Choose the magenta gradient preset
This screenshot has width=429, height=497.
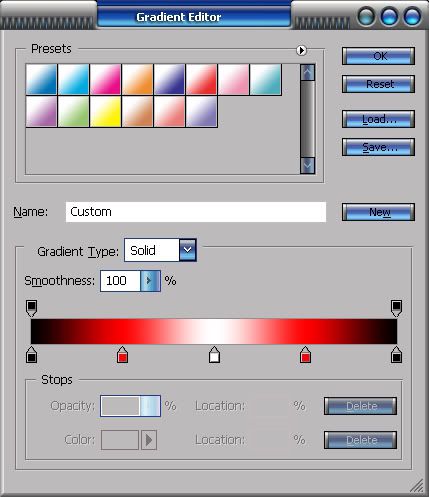point(105,80)
